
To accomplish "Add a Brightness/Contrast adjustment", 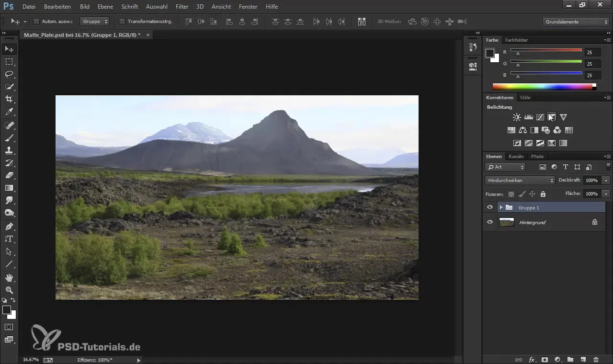I will [517, 117].
